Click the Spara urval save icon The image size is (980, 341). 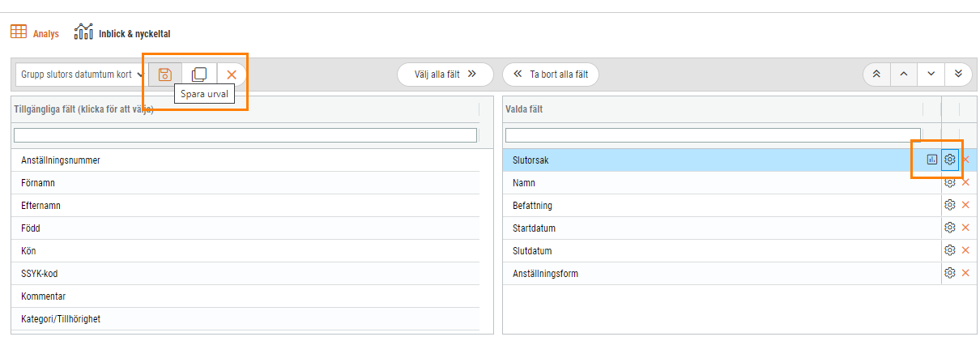pyautogui.click(x=165, y=75)
